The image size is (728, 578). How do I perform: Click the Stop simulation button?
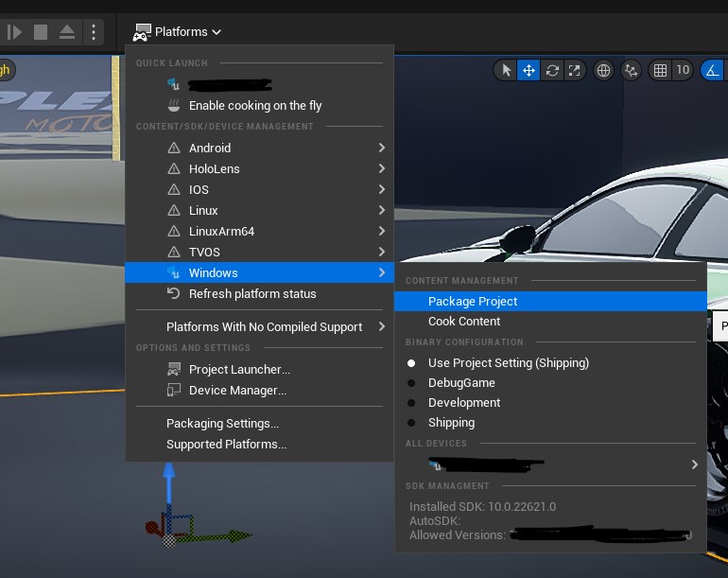tap(41, 32)
